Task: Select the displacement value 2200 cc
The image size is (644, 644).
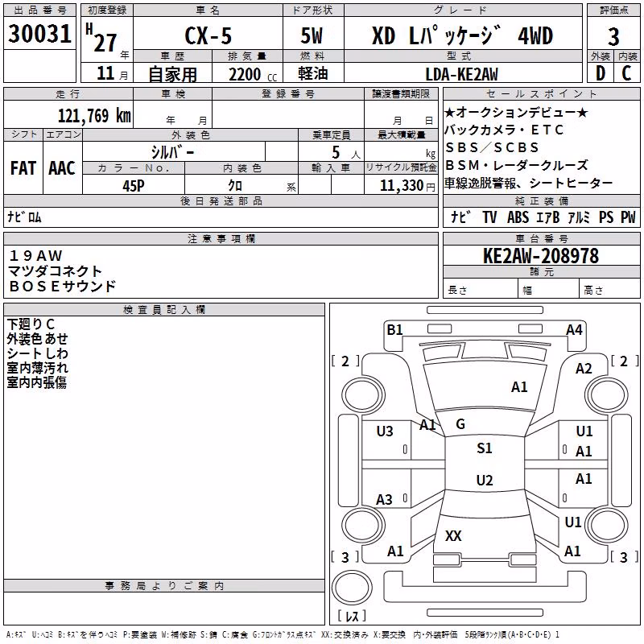Action: pos(253,75)
